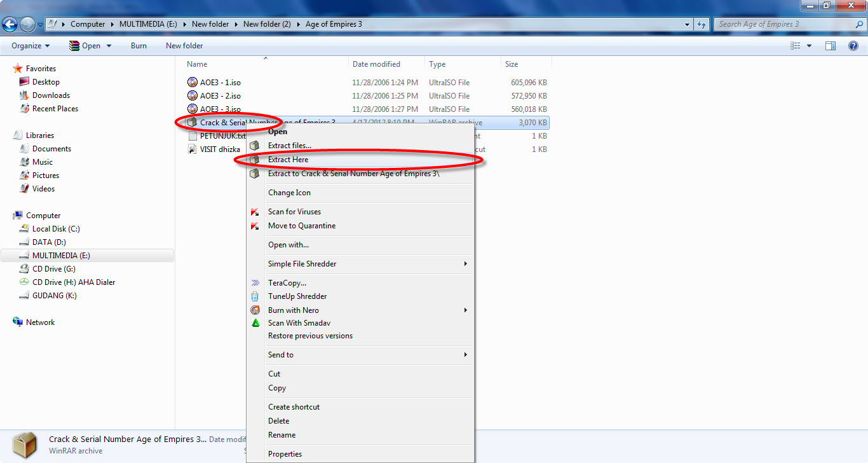The image size is (868, 463).
Task: Click the Libraries icon in sidebar
Action: coord(18,135)
